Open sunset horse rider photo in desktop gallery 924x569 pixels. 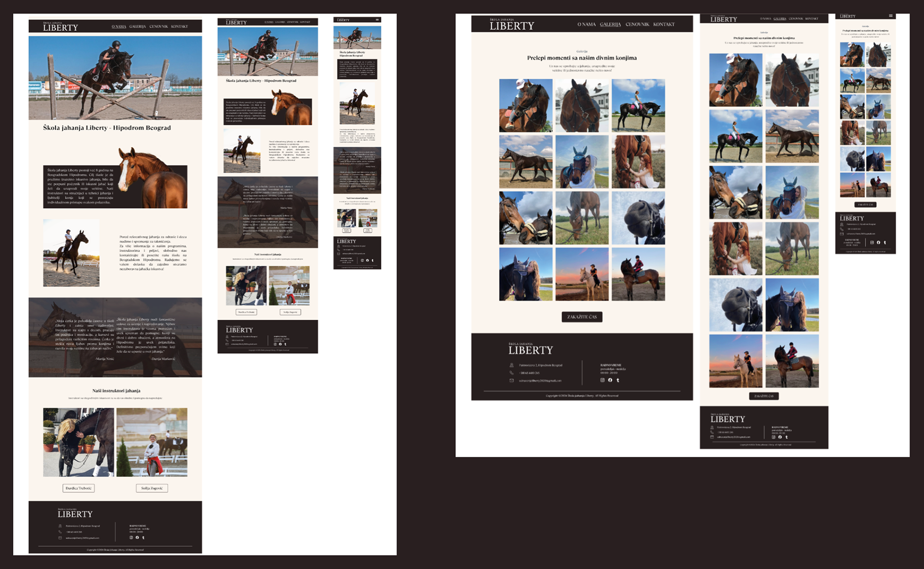click(582, 274)
